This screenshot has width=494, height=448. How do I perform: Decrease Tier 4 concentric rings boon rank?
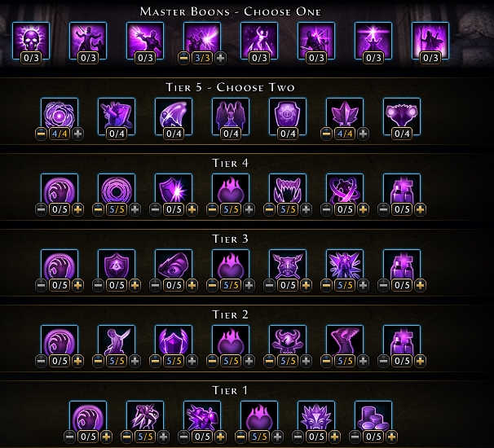(x=98, y=209)
